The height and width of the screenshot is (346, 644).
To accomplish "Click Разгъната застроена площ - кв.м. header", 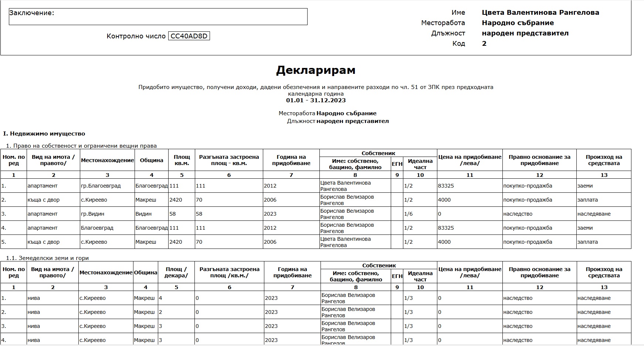I will pyautogui.click(x=229, y=160).
